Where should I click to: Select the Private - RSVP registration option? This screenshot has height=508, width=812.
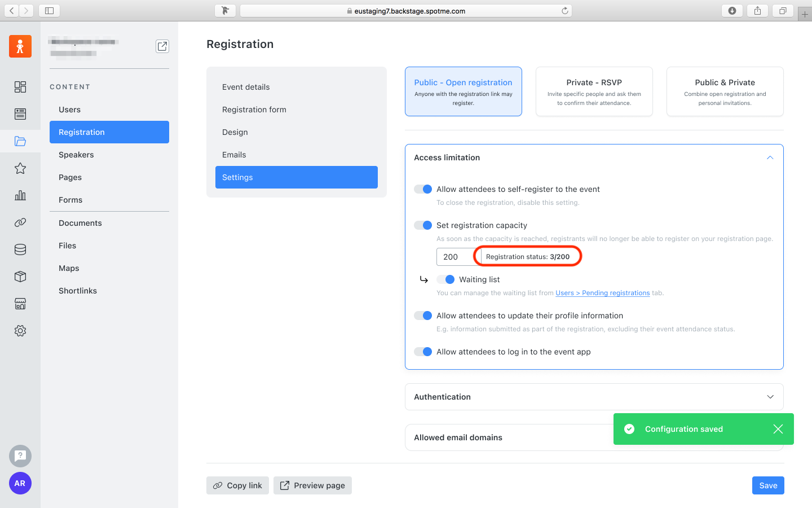(594, 91)
